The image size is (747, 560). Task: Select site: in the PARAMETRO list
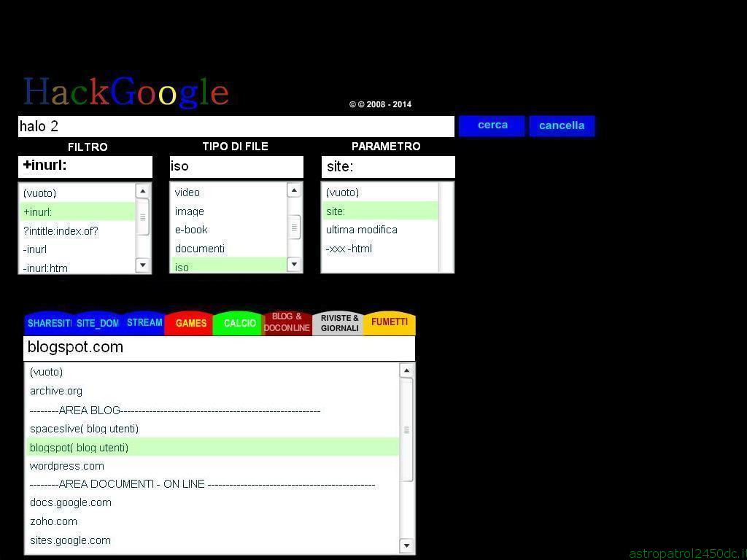[x=380, y=211]
